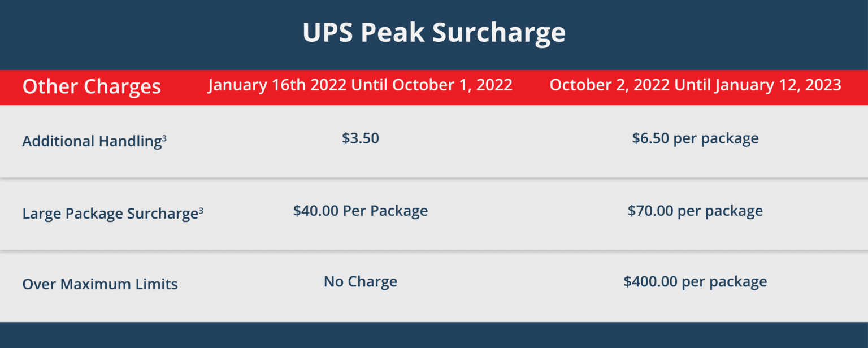Click the October 2, 2022 Until January 12 header

pyautogui.click(x=695, y=85)
